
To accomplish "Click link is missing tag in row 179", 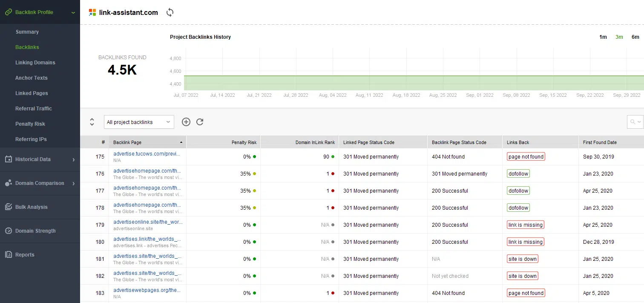I will pyautogui.click(x=526, y=225).
